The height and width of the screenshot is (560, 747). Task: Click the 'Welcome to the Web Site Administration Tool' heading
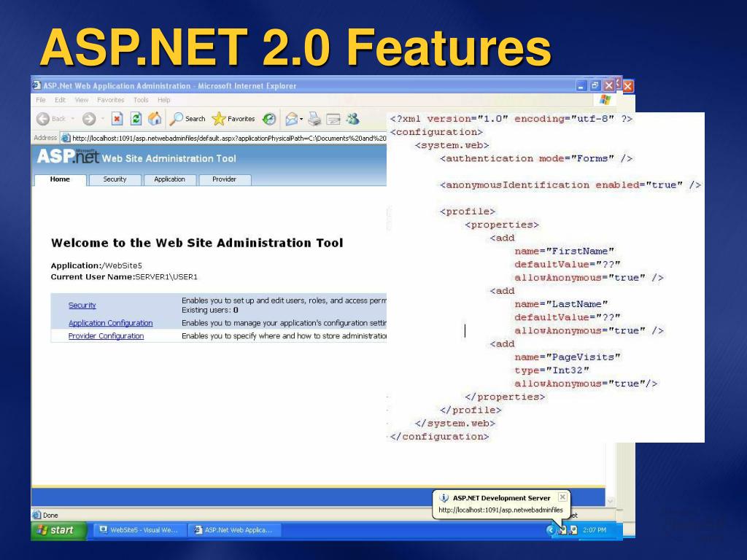pyautogui.click(x=197, y=243)
